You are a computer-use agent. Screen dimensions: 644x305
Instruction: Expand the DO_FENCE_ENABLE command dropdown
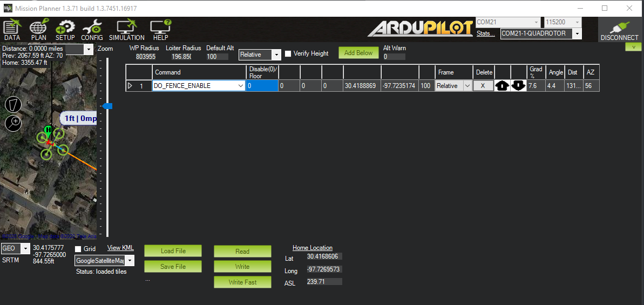(240, 86)
